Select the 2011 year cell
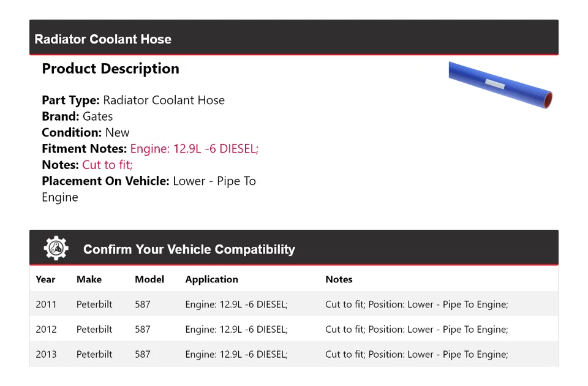 point(46,305)
